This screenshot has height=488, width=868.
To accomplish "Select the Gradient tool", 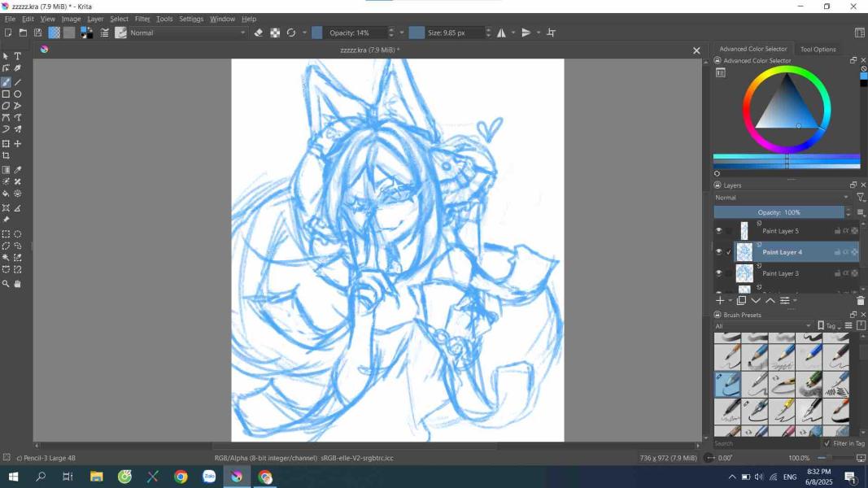I will [6, 170].
